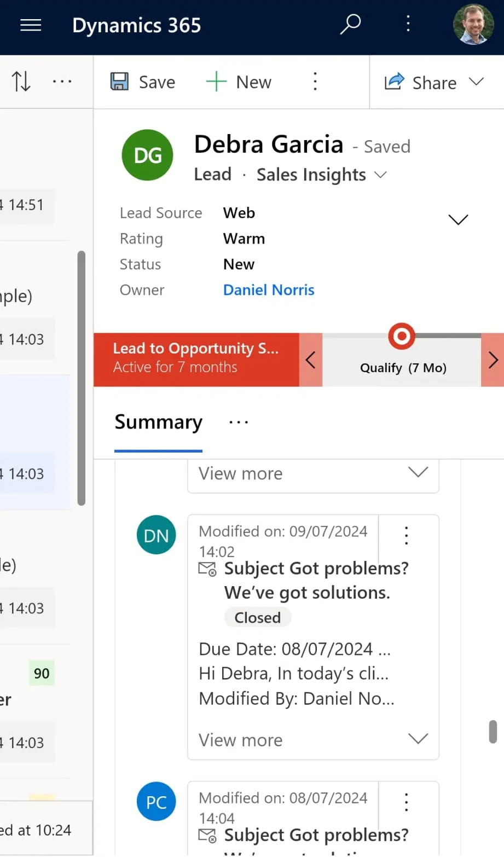Click the Closed status badge
Image resolution: width=504 pixels, height=857 pixels.
[258, 618]
